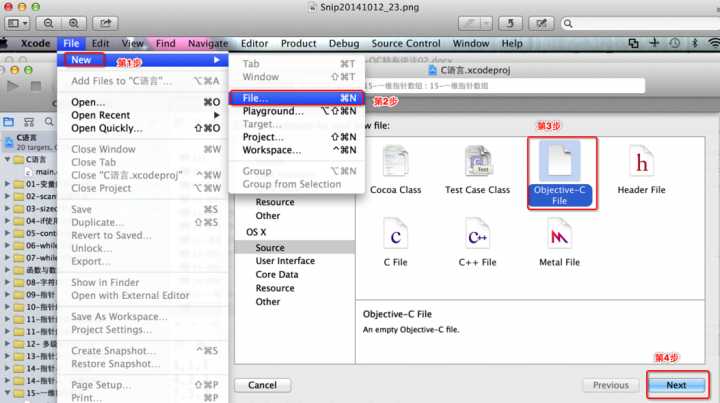Click the Apple logo menu icon
The height and width of the screenshot is (403, 720).
4,43
